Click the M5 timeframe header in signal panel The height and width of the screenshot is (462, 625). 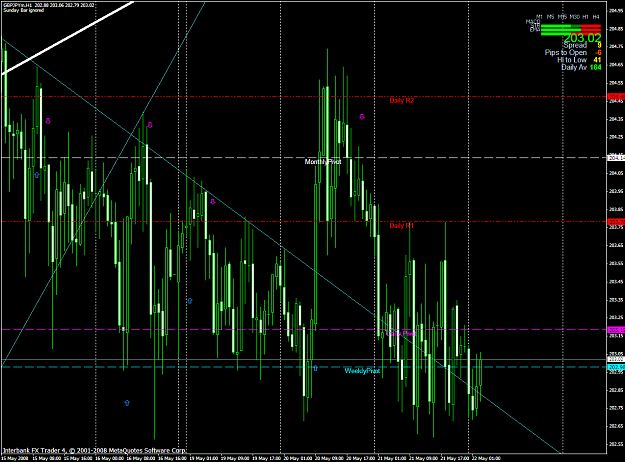click(550, 17)
